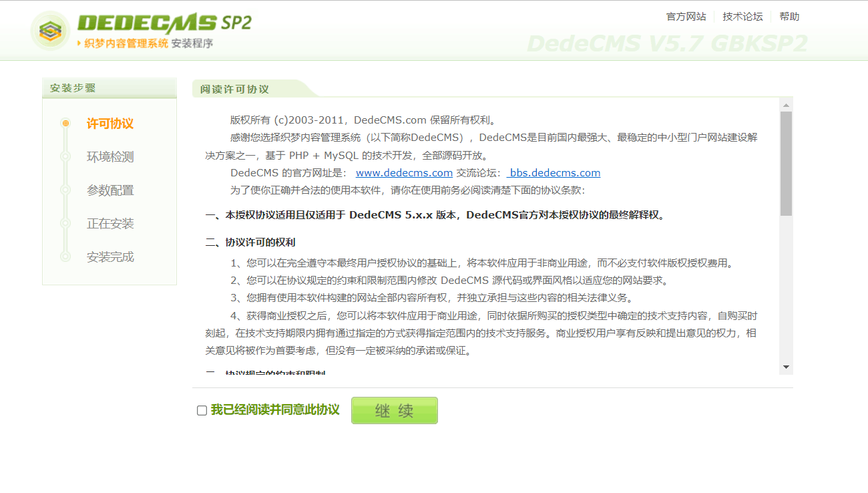This screenshot has height=493, width=868.
Task: Click the 正在安装 step circle
Action: (65, 223)
